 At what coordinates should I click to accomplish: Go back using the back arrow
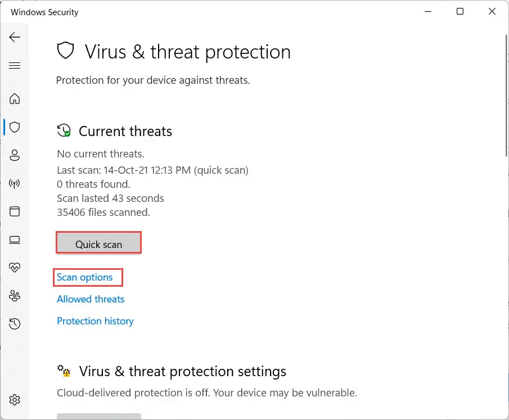click(x=15, y=37)
